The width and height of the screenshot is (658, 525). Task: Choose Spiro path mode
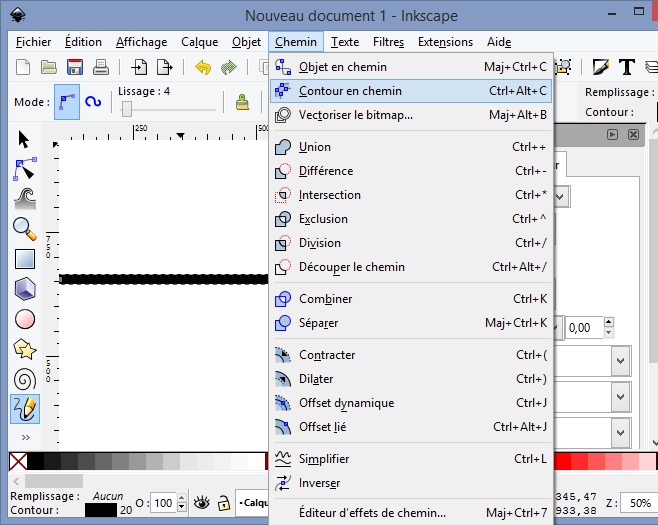point(93,102)
